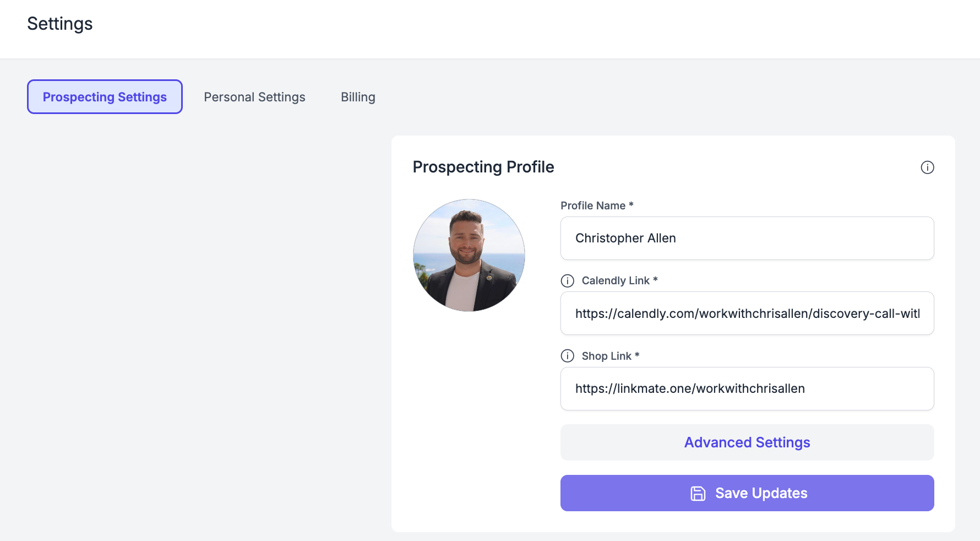Click the name Christopher Allen in the field
Viewport: 980px width, 541px height.
(x=625, y=238)
